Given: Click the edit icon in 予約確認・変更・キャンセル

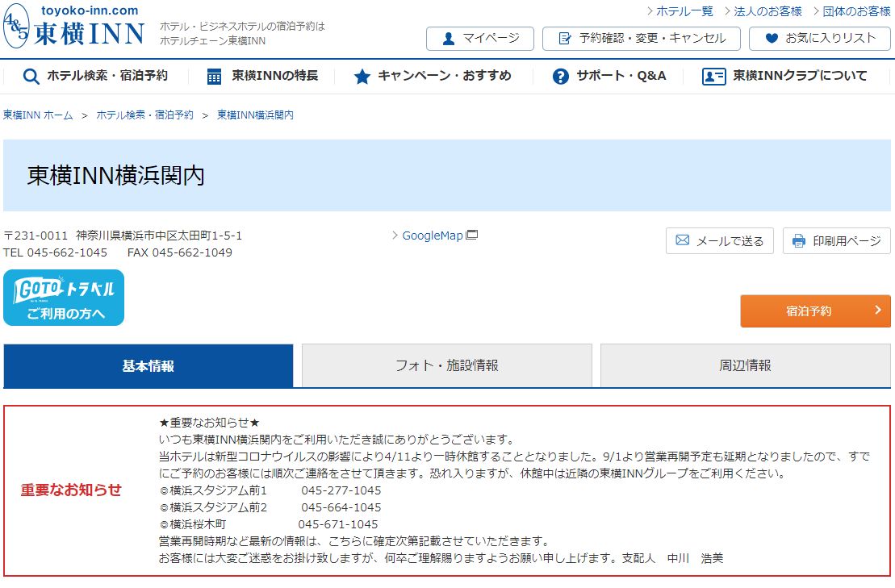Looking at the screenshot, I should click(565, 39).
